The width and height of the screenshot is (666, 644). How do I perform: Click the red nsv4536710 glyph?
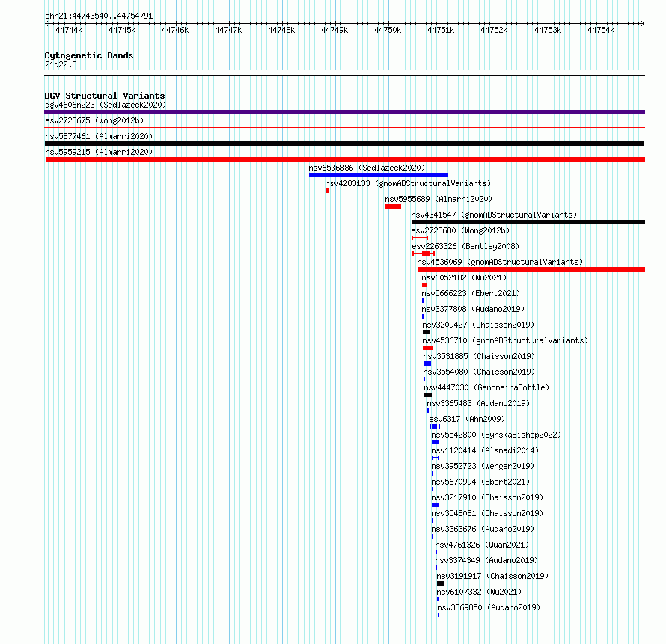(x=428, y=348)
